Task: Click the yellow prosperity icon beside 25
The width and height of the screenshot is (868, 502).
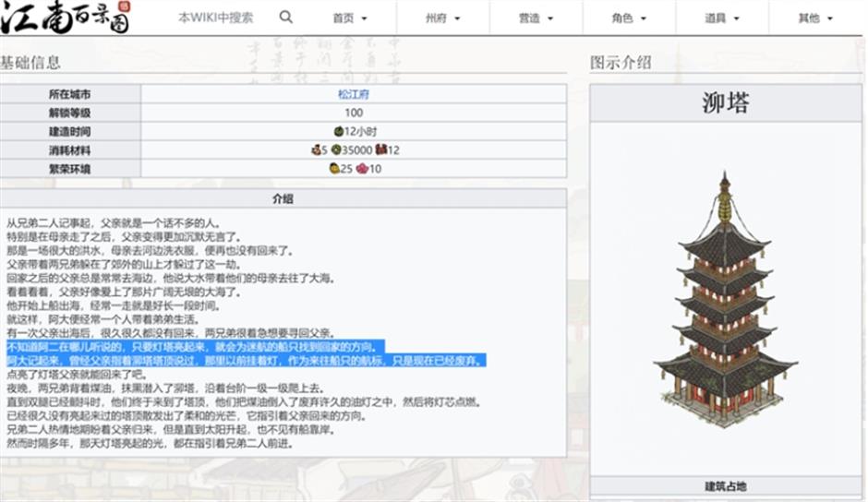Action: tap(334, 168)
